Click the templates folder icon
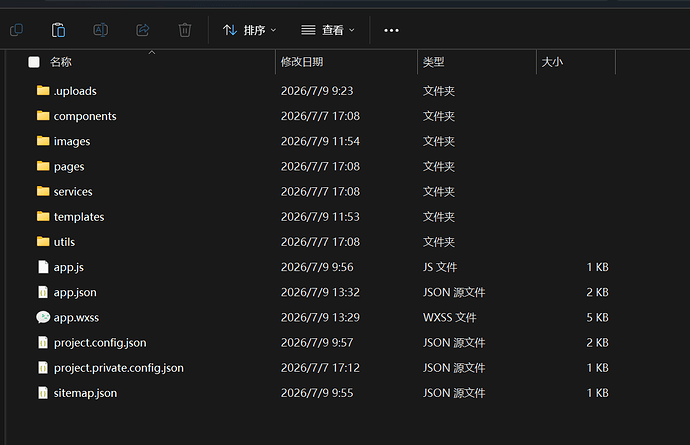690x445 pixels. pos(43,216)
